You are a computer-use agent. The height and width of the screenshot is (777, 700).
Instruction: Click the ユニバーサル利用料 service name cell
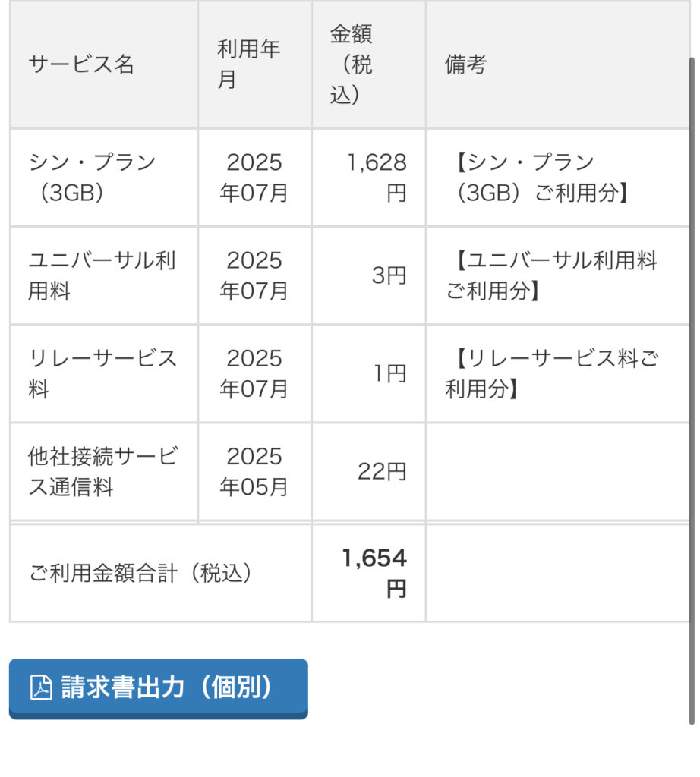click(103, 275)
